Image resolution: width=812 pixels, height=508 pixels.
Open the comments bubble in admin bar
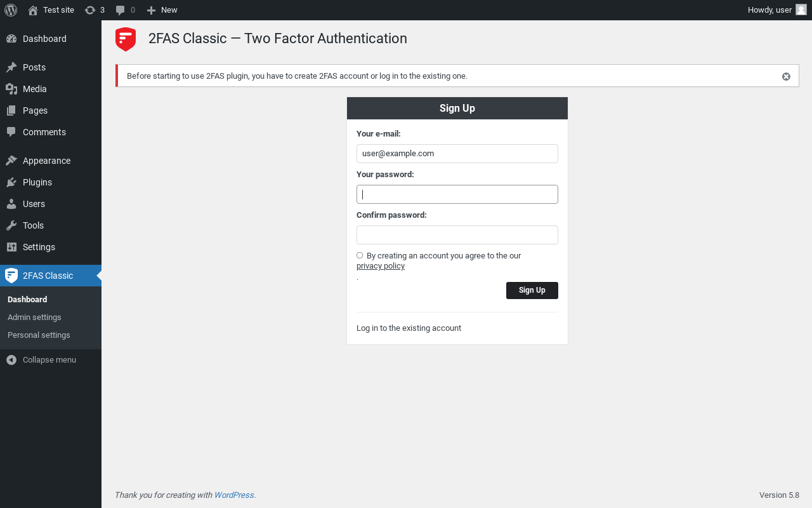pyautogui.click(x=125, y=10)
